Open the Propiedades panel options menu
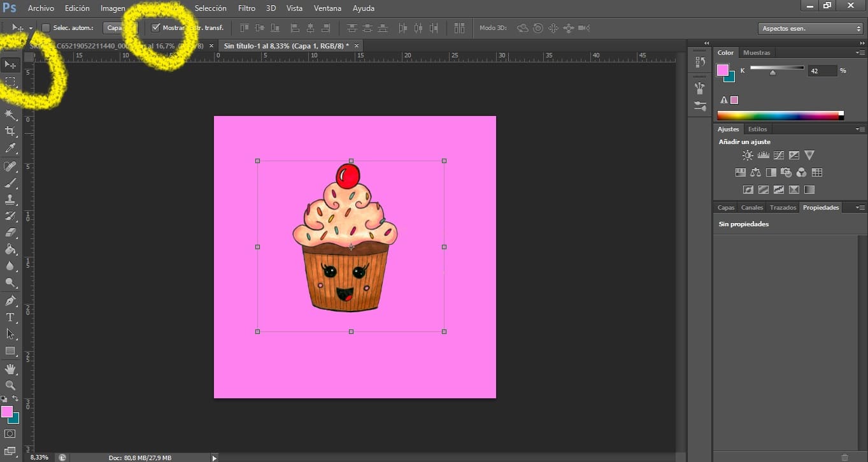Viewport: 868px width, 462px height. [x=860, y=207]
